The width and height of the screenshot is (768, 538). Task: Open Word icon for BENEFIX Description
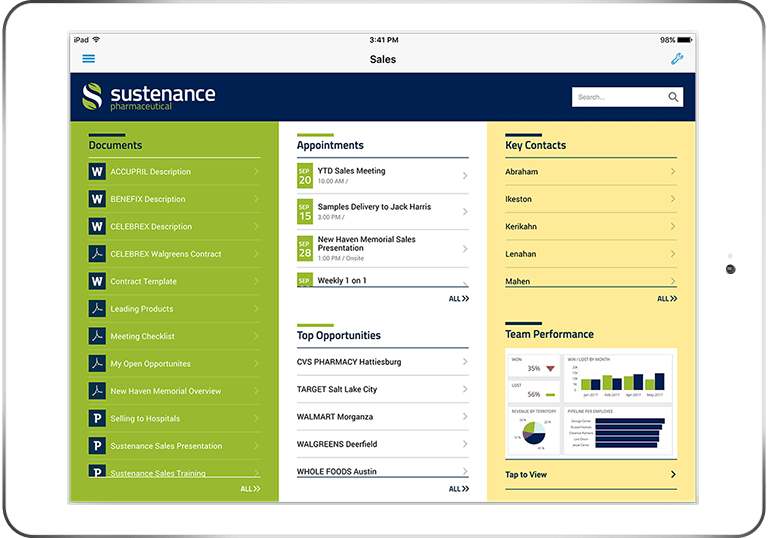tap(97, 199)
